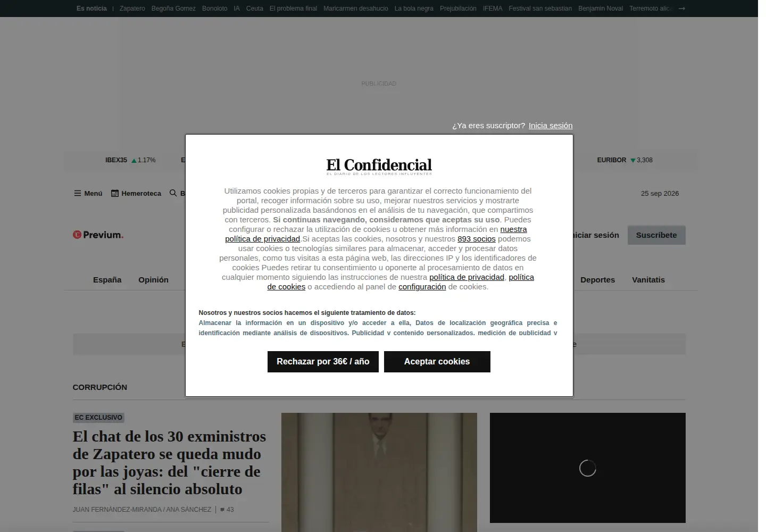
Task: Open comments count bubble with 43
Action: [x=227, y=510]
